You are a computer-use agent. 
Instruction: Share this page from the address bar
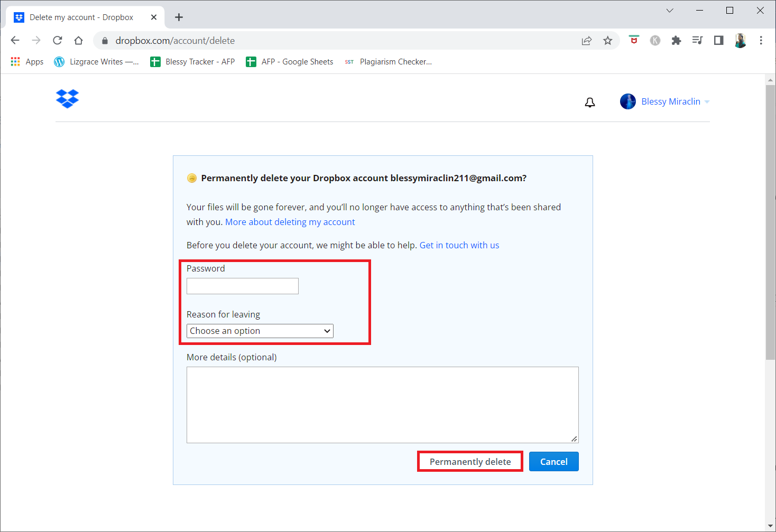click(x=587, y=41)
